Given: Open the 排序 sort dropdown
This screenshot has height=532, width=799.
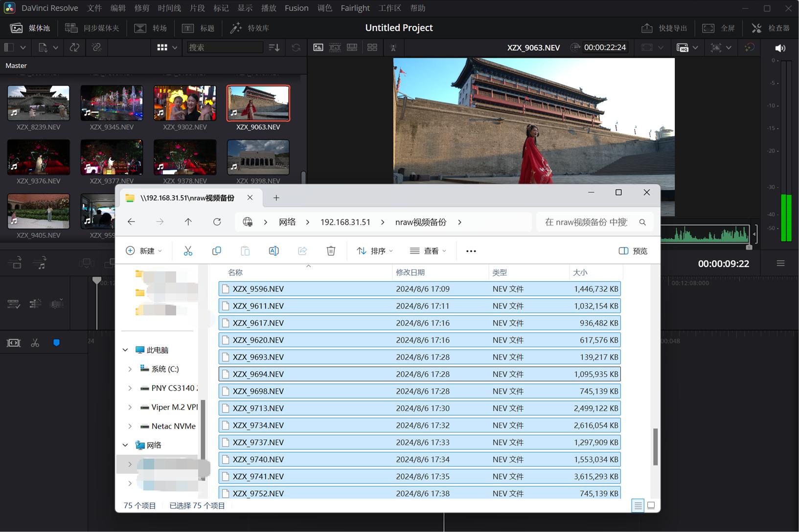Looking at the screenshot, I should pos(375,251).
